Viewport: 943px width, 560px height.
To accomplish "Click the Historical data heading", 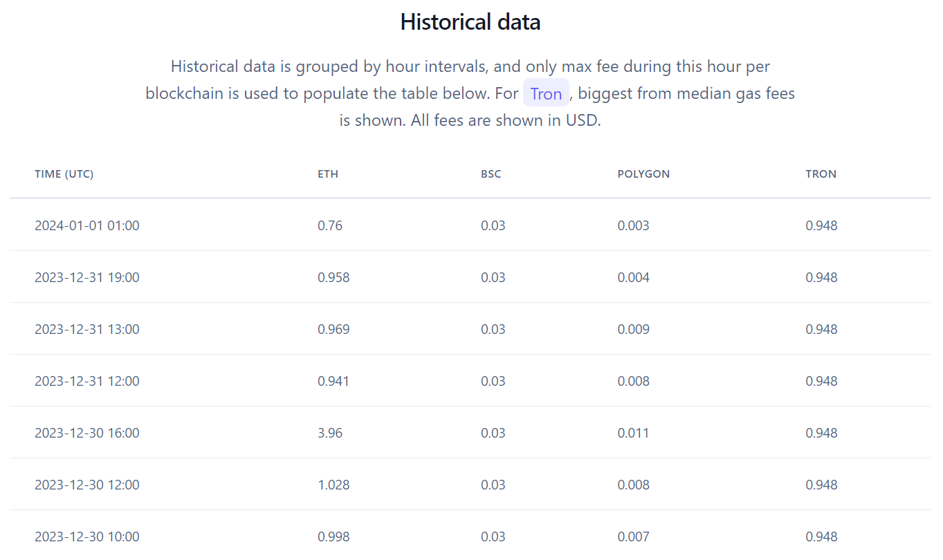I will (470, 22).
